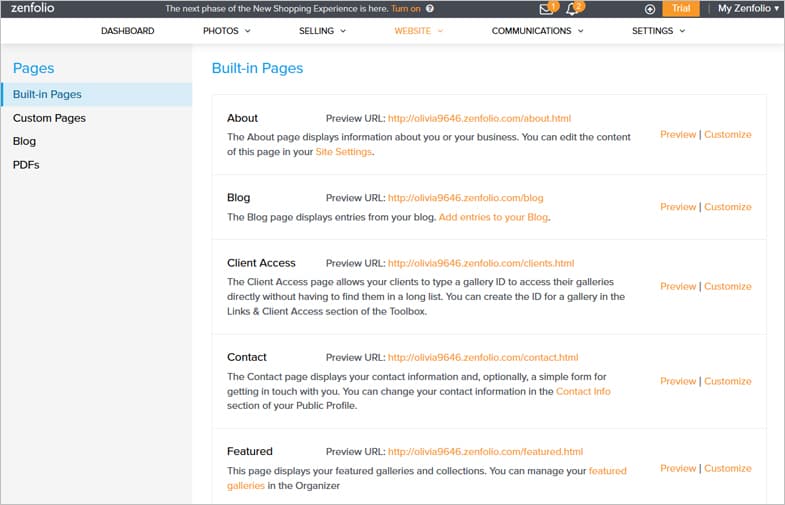Expand the SELLING menu chevron

[343, 31]
